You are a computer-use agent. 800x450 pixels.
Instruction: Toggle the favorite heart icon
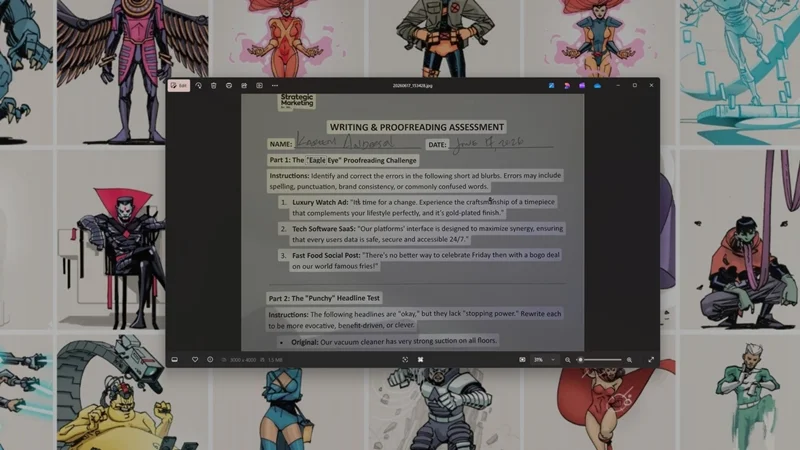(x=195, y=360)
